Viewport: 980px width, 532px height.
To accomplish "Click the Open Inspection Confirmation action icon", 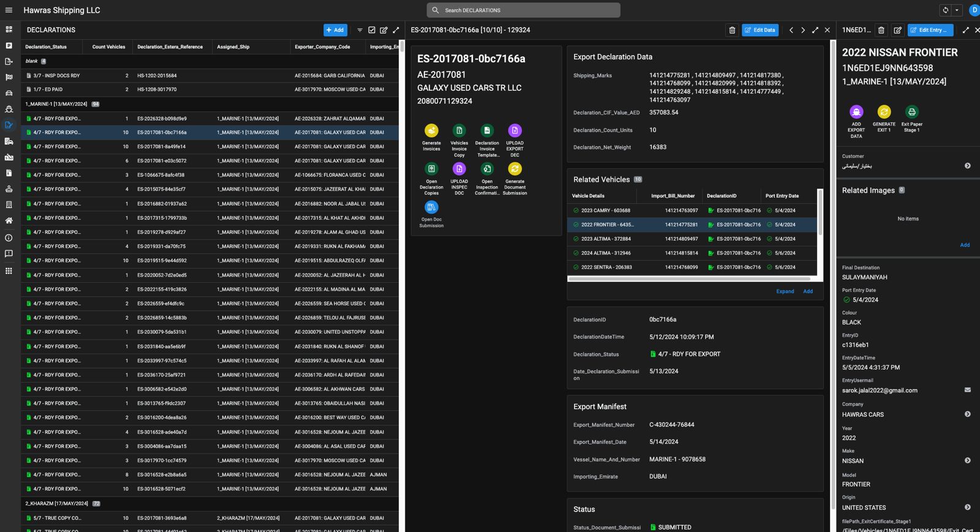I will coord(487,168).
